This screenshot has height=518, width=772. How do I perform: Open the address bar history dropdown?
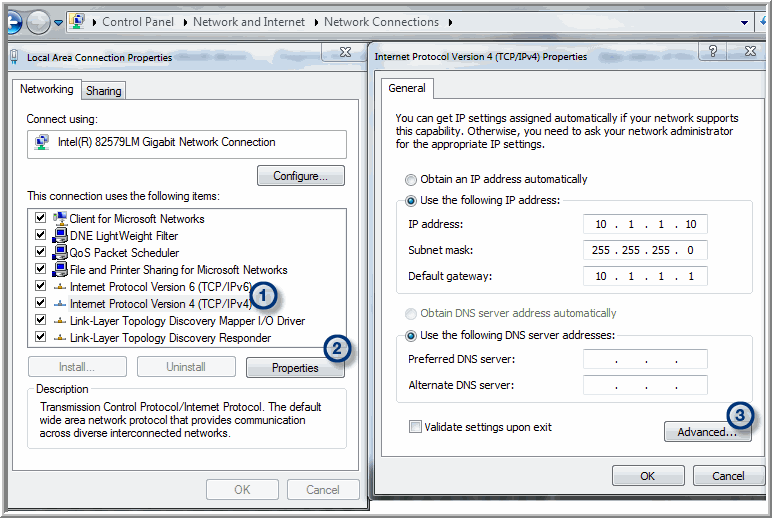[x=745, y=22]
